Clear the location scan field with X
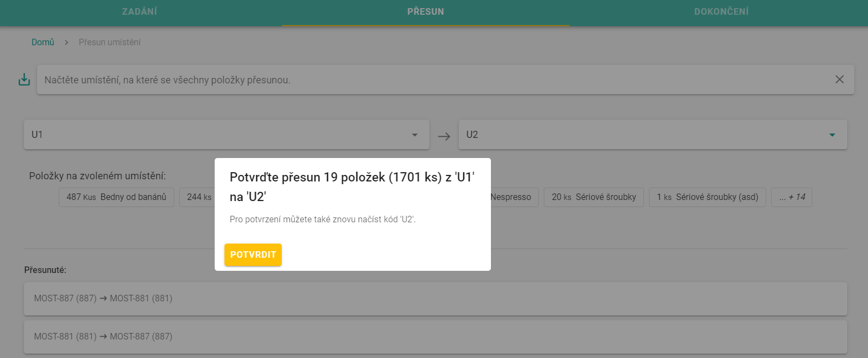 pos(839,80)
